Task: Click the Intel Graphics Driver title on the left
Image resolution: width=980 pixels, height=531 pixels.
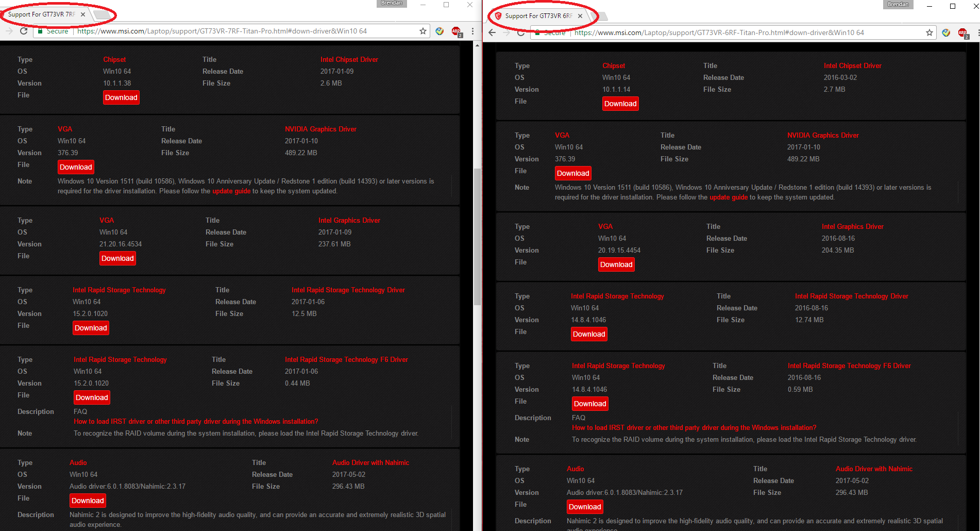Action: click(x=349, y=221)
